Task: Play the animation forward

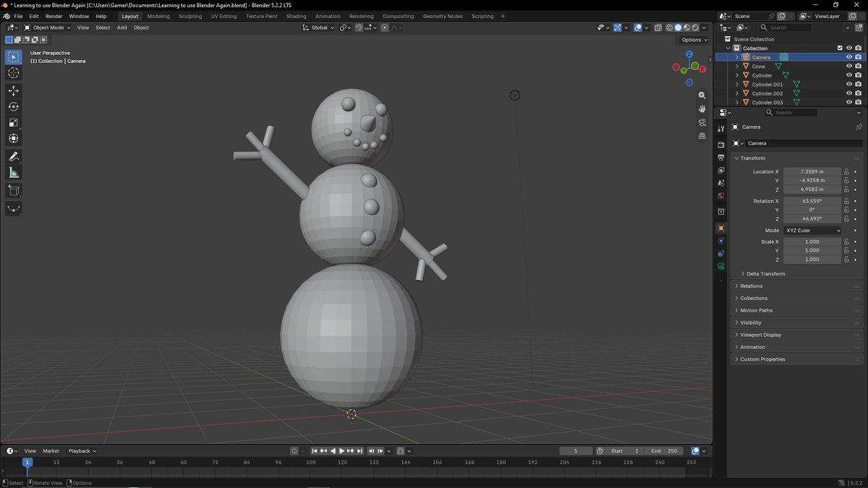Action: tap(342, 450)
